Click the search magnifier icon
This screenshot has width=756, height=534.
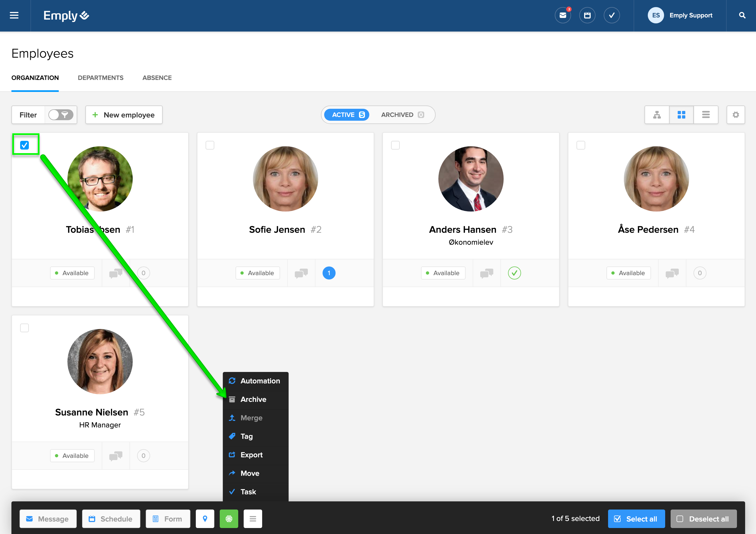point(742,15)
